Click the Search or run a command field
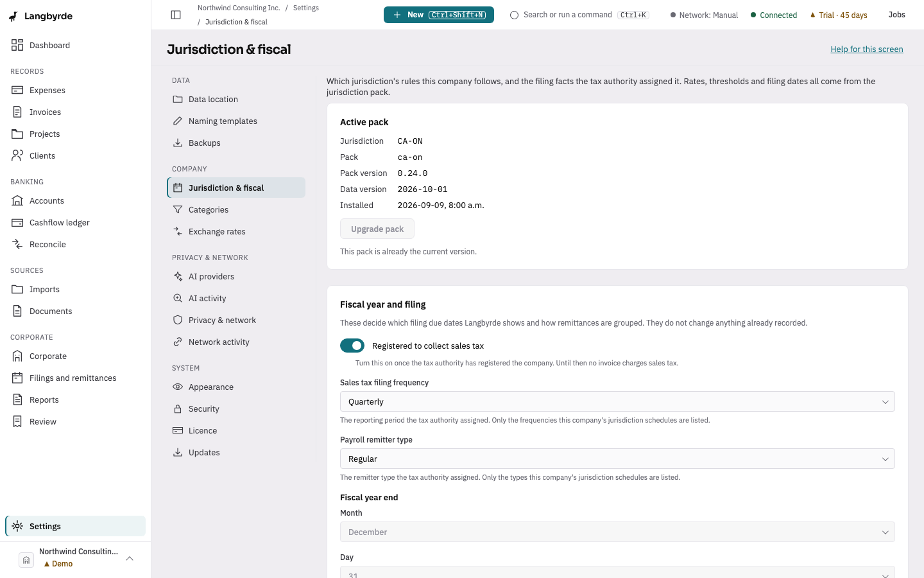Image resolution: width=924 pixels, height=578 pixels. (579, 15)
